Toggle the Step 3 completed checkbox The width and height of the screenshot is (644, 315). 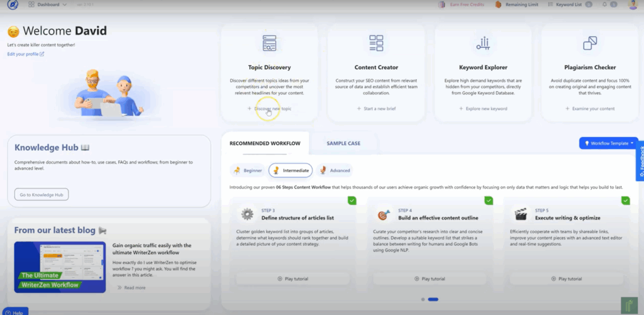352,201
